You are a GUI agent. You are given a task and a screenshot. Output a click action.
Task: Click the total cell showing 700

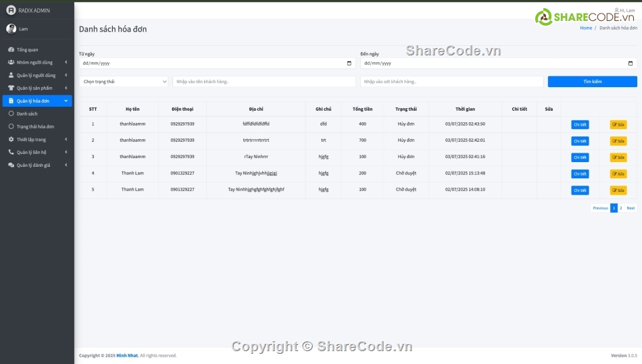coord(362,140)
